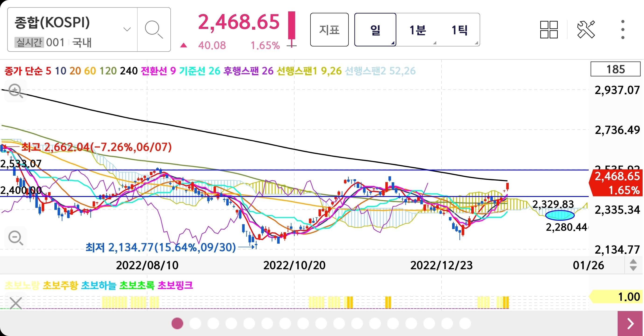The width and height of the screenshot is (644, 336).
Task: Open the three-dot more options menu
Action: point(623,29)
